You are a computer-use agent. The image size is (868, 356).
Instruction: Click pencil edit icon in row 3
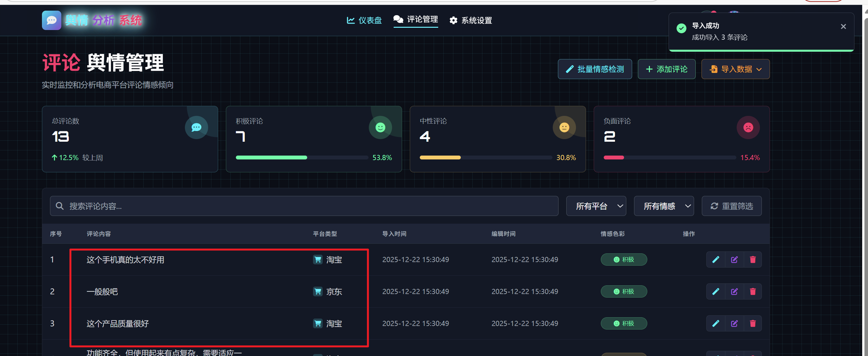pos(715,323)
